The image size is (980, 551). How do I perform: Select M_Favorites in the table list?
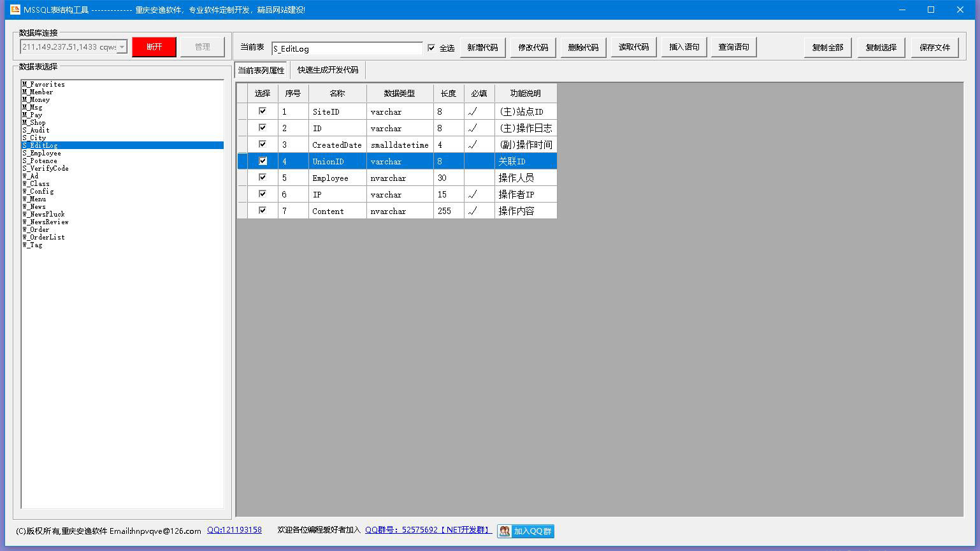tap(43, 84)
